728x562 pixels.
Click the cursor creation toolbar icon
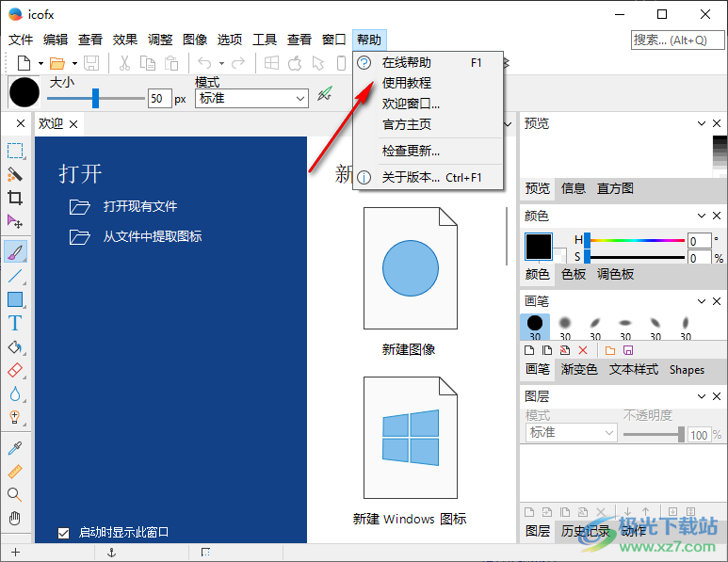[x=318, y=63]
